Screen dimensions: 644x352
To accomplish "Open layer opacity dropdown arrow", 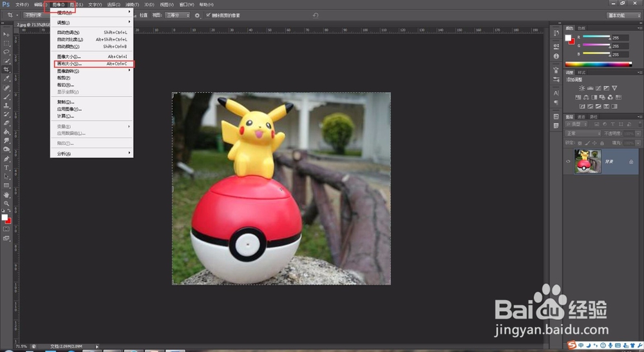I will pyautogui.click(x=638, y=133).
